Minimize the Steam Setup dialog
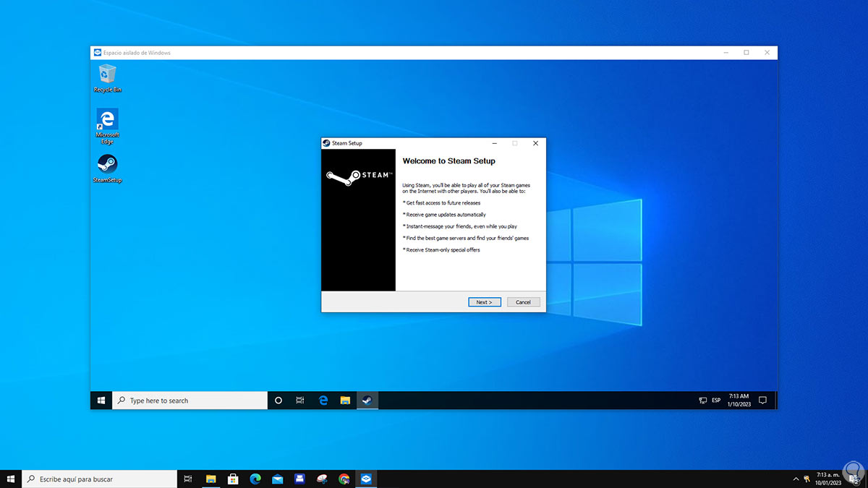The image size is (868, 488). click(494, 143)
